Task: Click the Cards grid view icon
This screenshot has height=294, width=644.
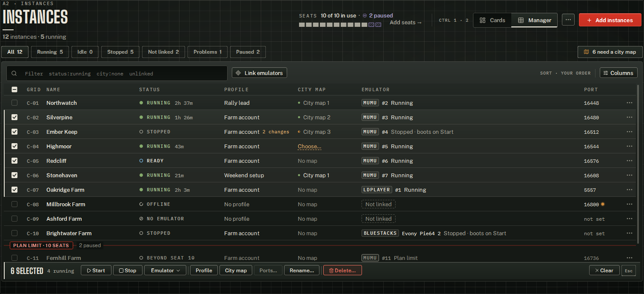Action: (482, 20)
